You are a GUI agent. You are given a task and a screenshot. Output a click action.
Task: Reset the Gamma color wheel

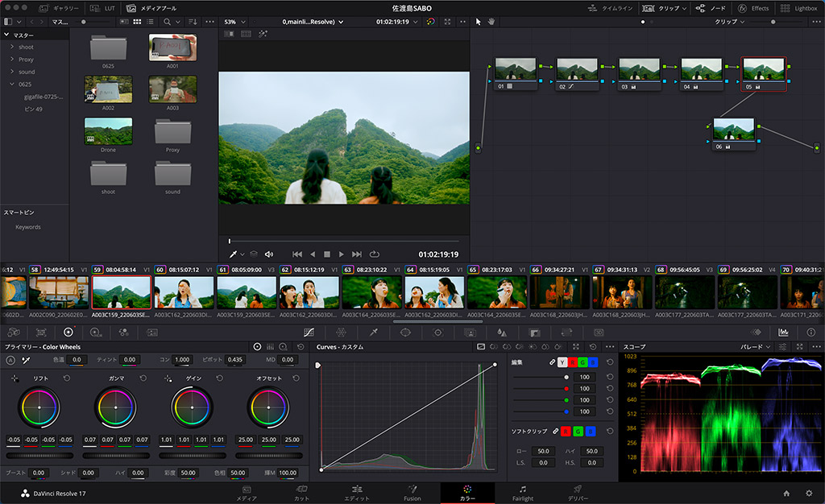143,378
